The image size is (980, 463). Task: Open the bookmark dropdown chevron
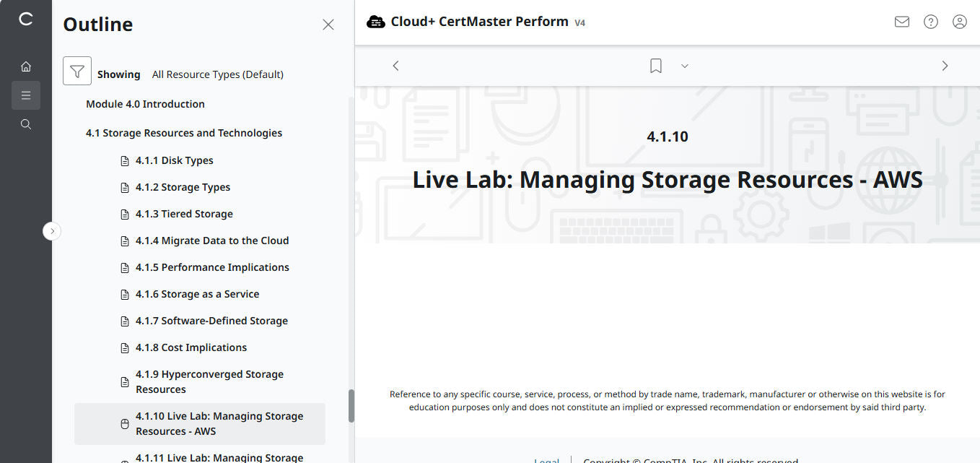[684, 66]
